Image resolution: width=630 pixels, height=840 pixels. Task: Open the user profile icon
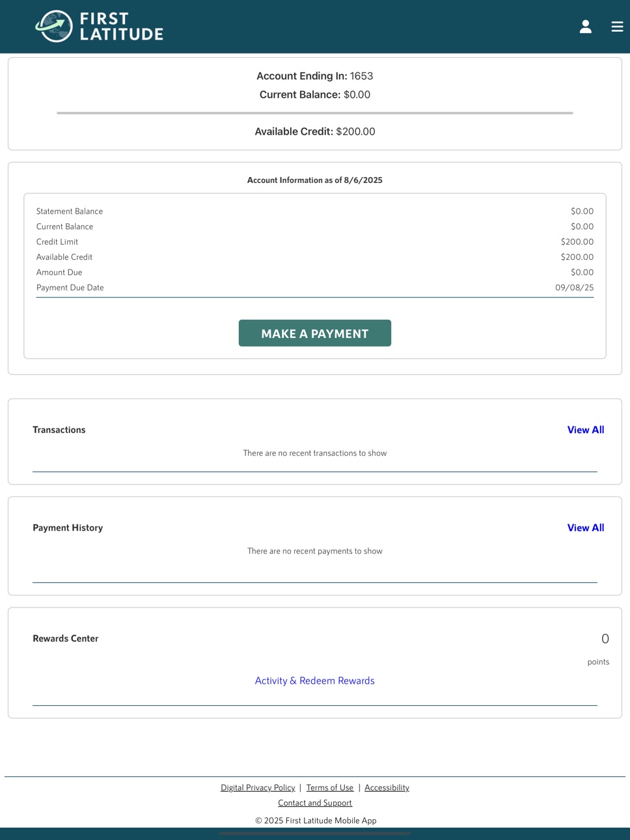point(586,27)
